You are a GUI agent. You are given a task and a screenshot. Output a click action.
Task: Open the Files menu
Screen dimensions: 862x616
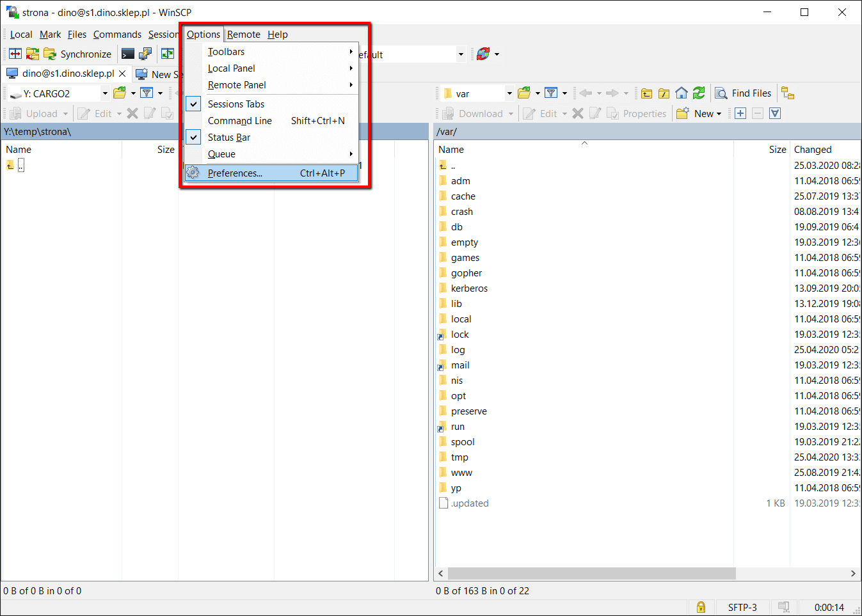click(x=77, y=35)
